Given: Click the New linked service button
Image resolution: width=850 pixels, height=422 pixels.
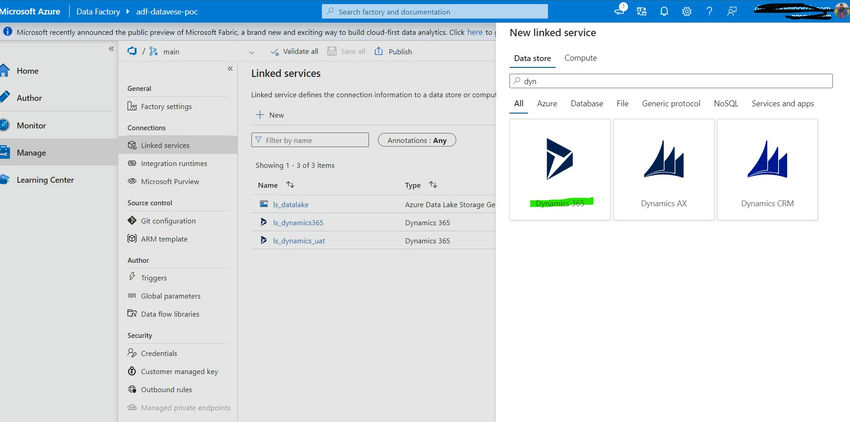Looking at the screenshot, I should point(270,115).
